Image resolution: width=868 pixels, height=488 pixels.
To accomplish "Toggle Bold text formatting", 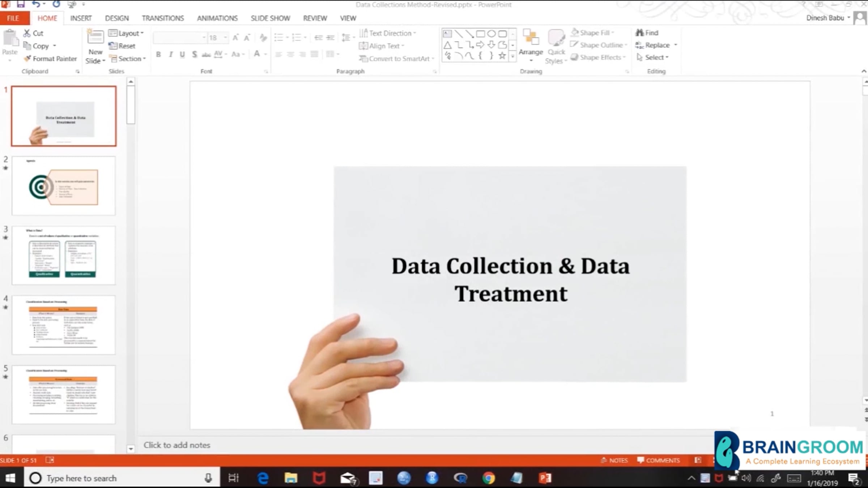I will pos(158,55).
